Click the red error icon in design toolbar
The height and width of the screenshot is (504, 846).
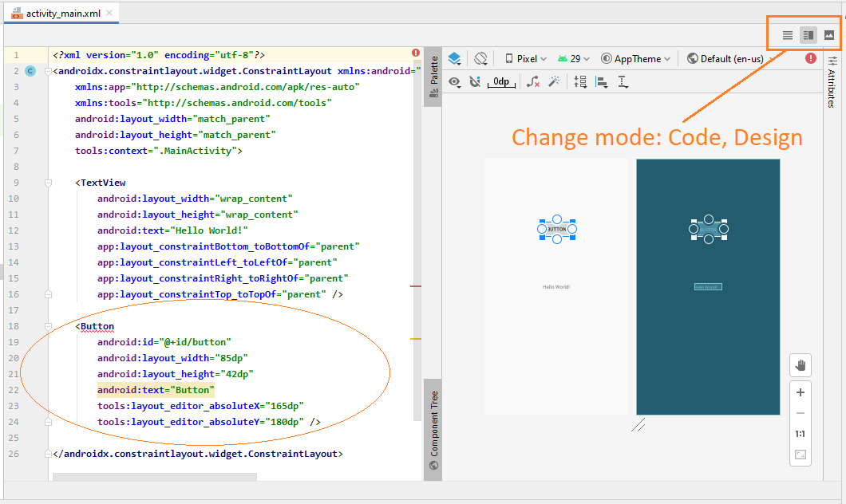[810, 58]
